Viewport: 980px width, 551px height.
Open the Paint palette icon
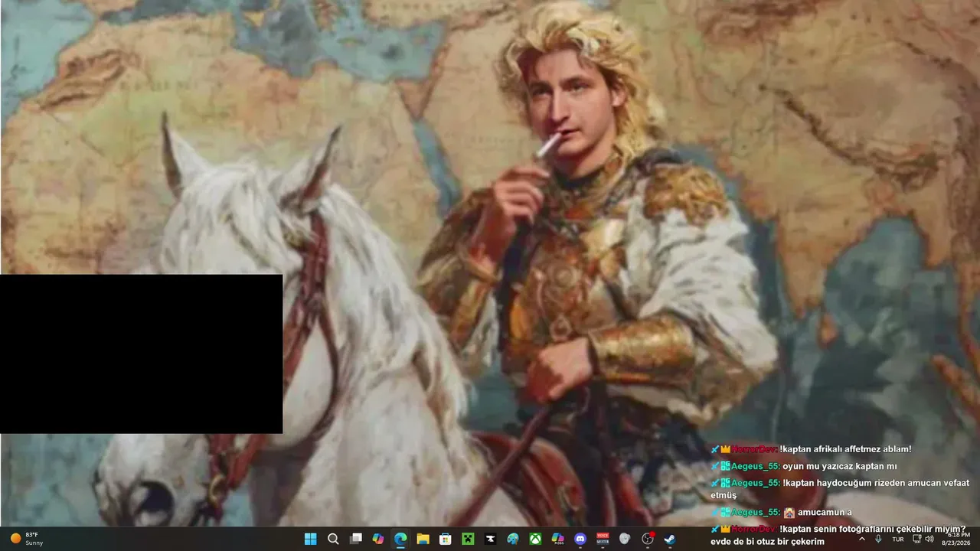click(x=513, y=539)
